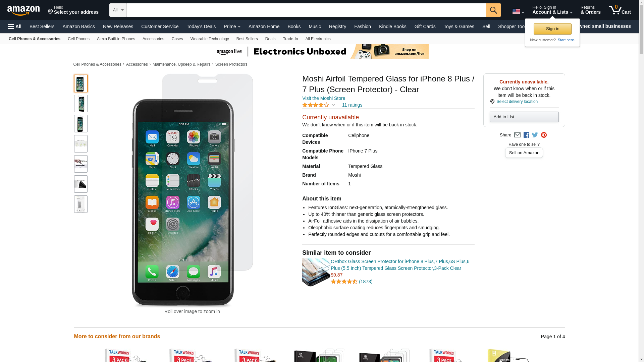Click the search magnifier button
The width and height of the screenshot is (644, 362).
pyautogui.click(x=493, y=10)
